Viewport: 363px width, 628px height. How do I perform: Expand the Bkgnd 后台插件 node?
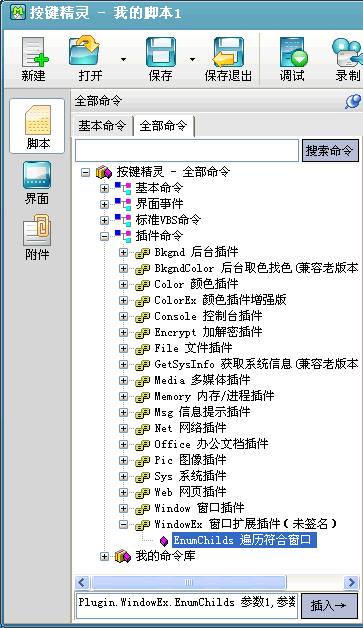pos(123,252)
